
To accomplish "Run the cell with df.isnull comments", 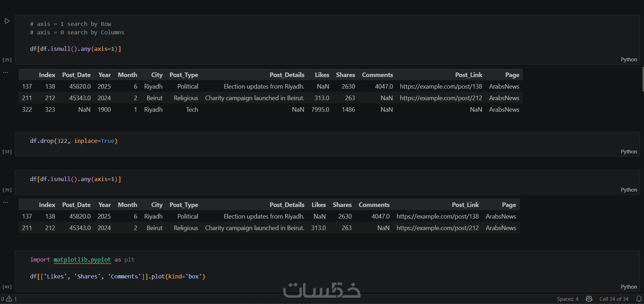I will tap(7, 21).
